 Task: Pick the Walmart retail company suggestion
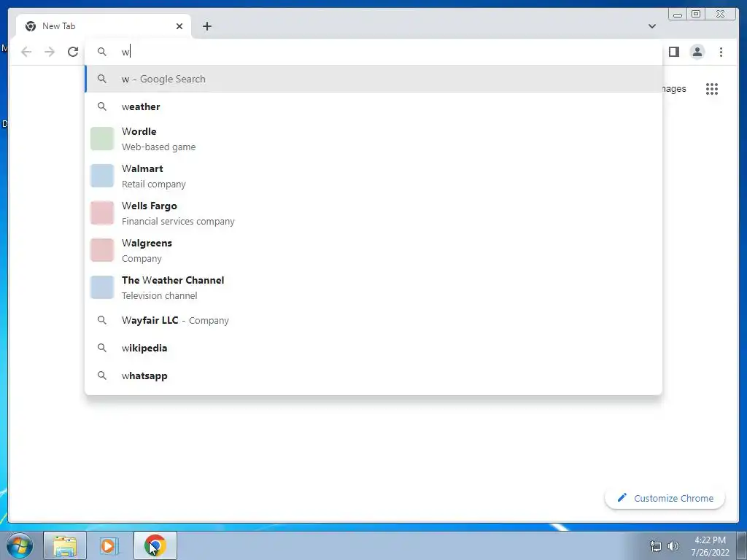click(x=373, y=176)
